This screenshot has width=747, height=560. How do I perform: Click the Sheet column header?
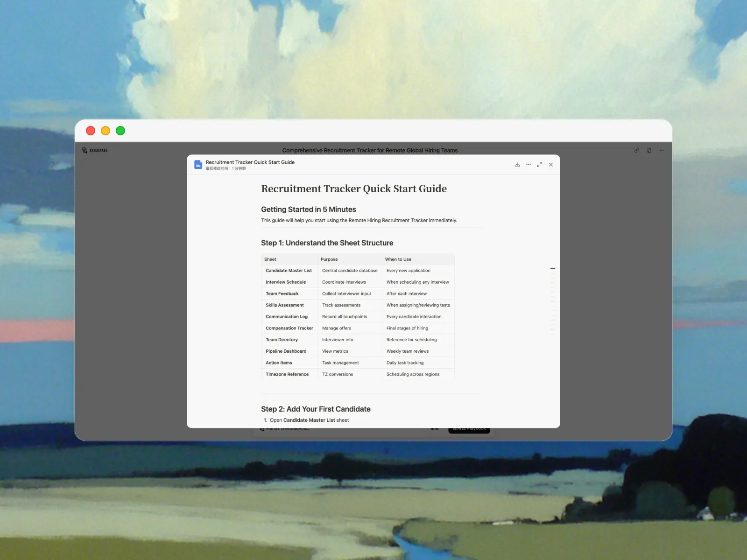pyautogui.click(x=270, y=259)
